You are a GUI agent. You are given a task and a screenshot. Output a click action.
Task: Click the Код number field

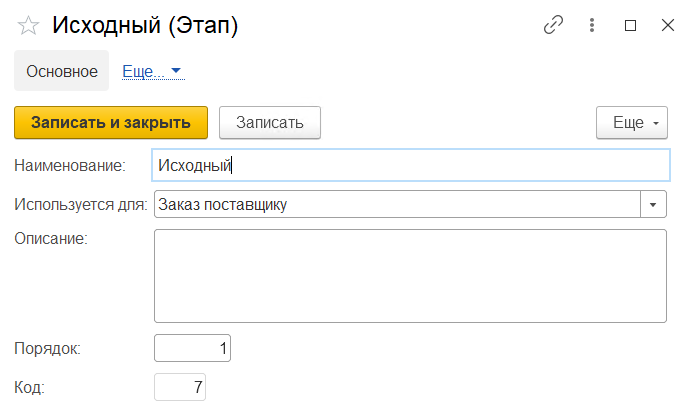click(180, 387)
